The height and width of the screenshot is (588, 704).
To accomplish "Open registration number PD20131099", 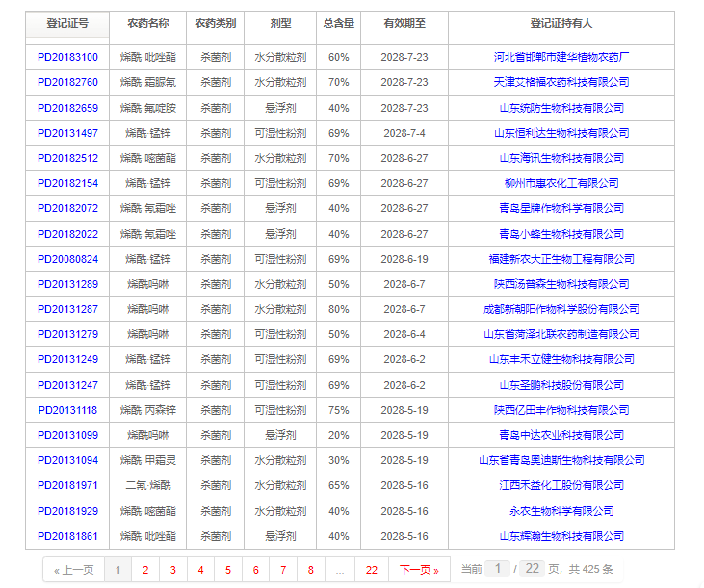I will coord(67,436).
